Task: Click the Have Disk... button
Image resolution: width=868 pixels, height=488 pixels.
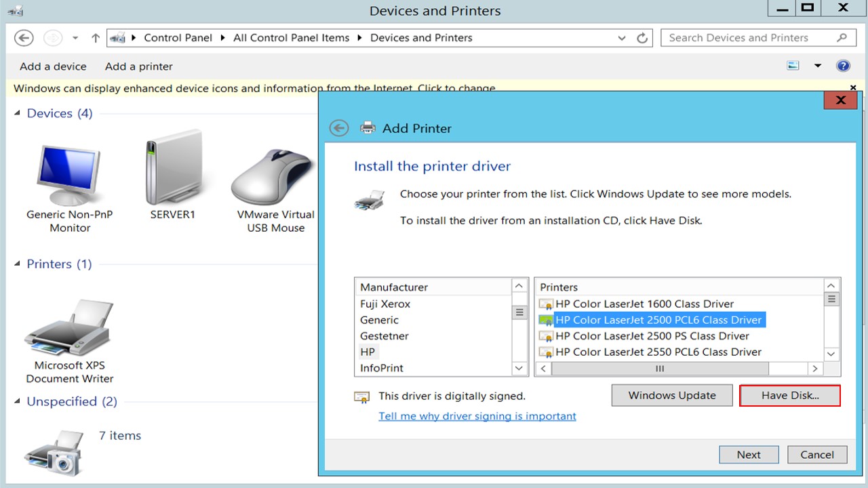Action: 790,395
